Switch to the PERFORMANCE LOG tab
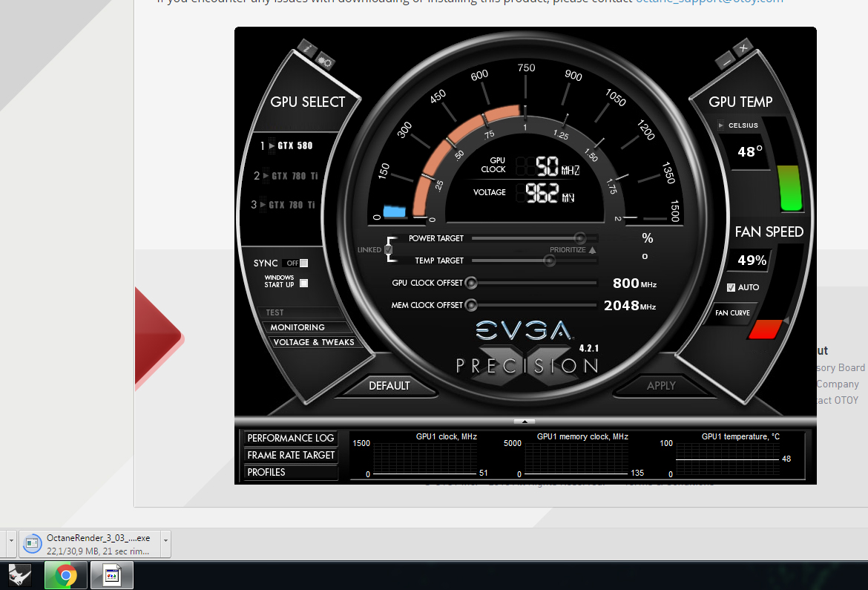The height and width of the screenshot is (590, 868). [x=291, y=438]
